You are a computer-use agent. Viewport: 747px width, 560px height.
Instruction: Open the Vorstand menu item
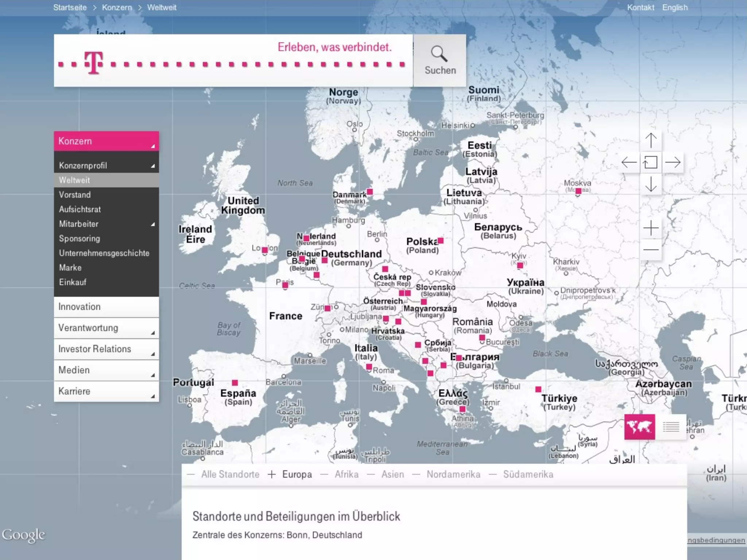coord(75,195)
